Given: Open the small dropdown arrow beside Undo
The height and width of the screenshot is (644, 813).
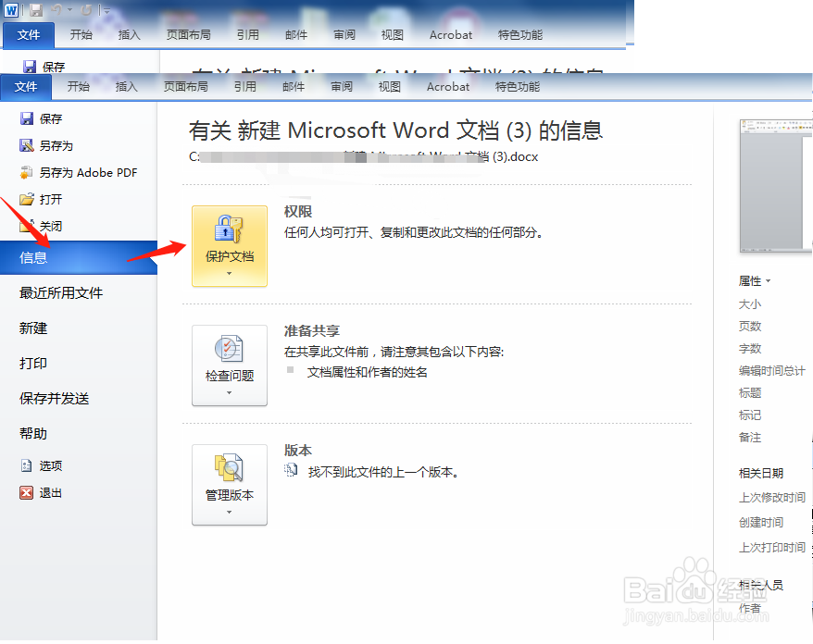Looking at the screenshot, I should click(70, 10).
